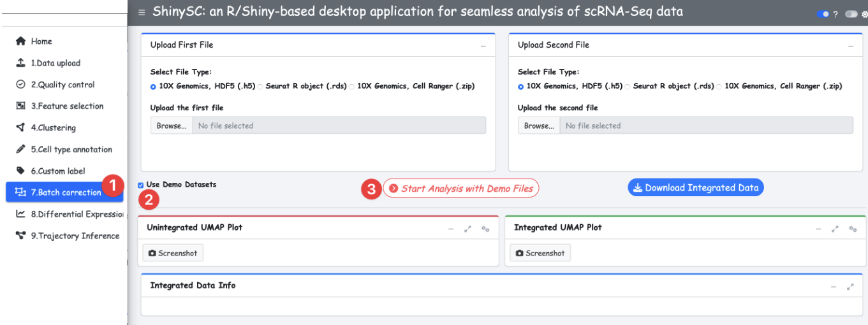The width and height of the screenshot is (868, 325).
Task: Click Browse to upload the first file
Action: pyautogui.click(x=172, y=126)
